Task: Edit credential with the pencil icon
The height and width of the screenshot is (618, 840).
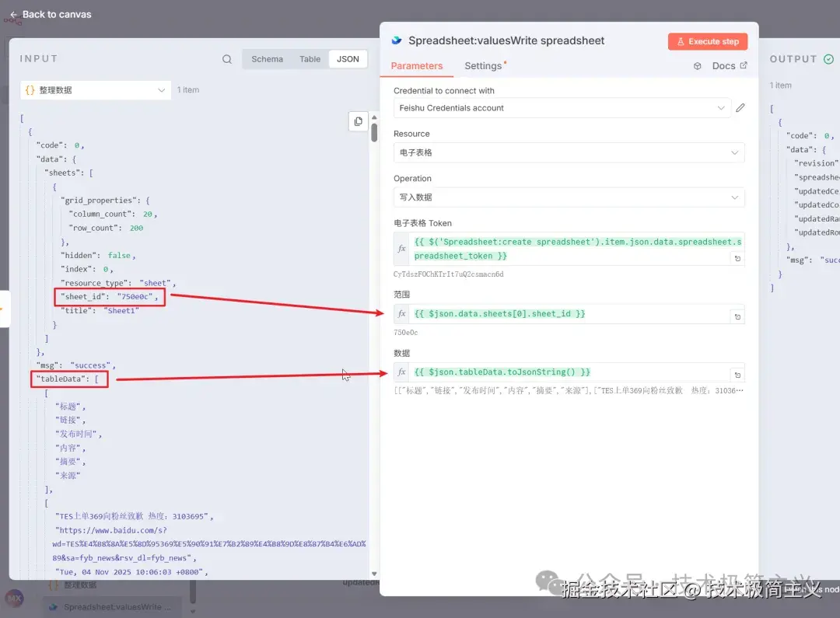Action: (x=740, y=108)
